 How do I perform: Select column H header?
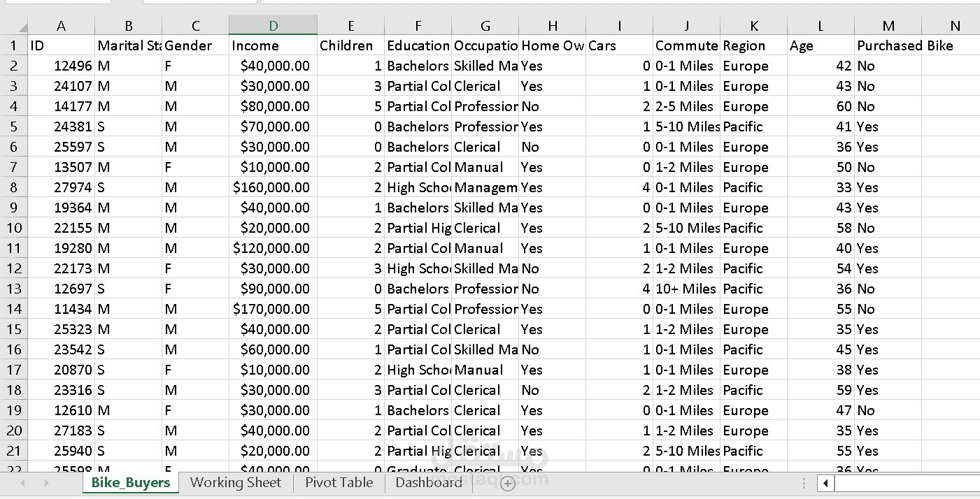pos(553,26)
